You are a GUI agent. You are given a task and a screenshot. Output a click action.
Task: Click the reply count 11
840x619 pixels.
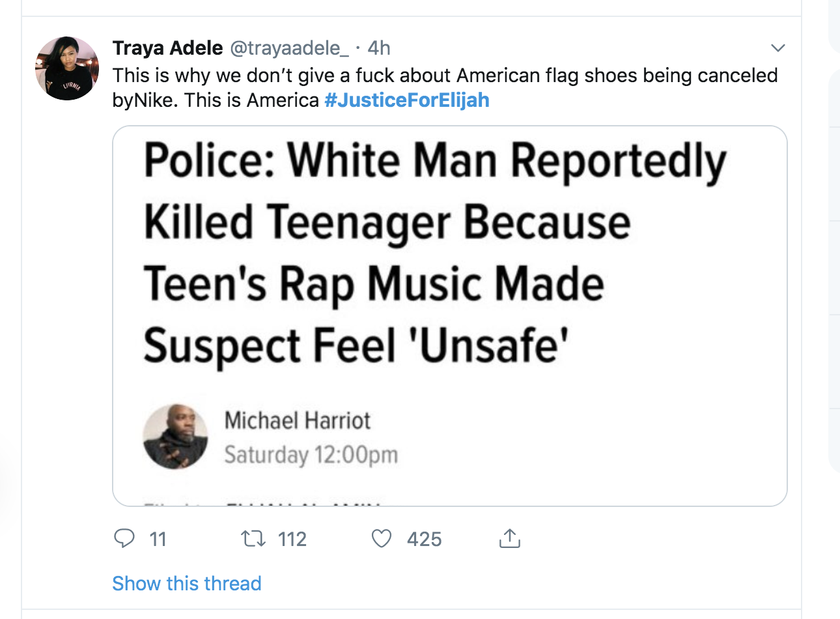point(158,540)
